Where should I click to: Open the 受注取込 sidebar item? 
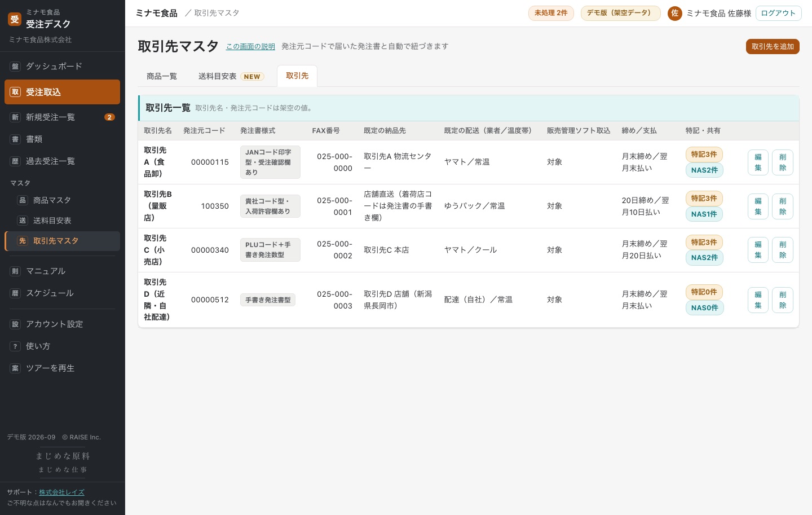pos(62,92)
